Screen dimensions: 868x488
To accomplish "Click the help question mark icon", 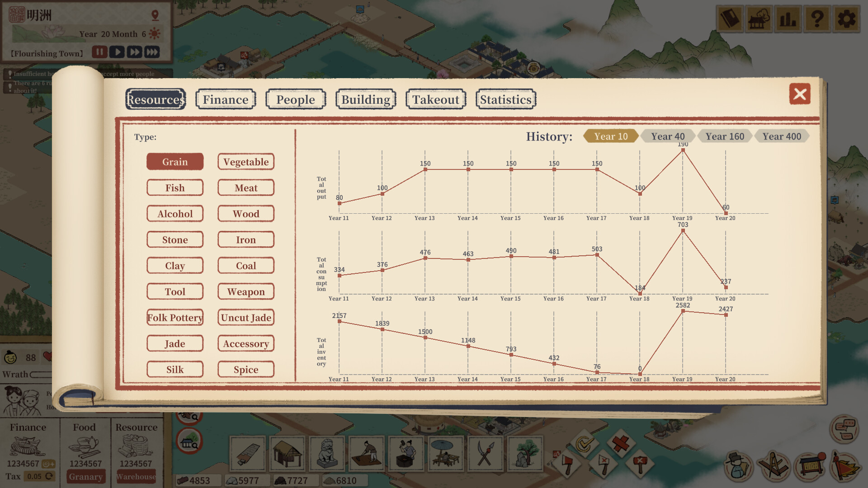I will coord(818,19).
